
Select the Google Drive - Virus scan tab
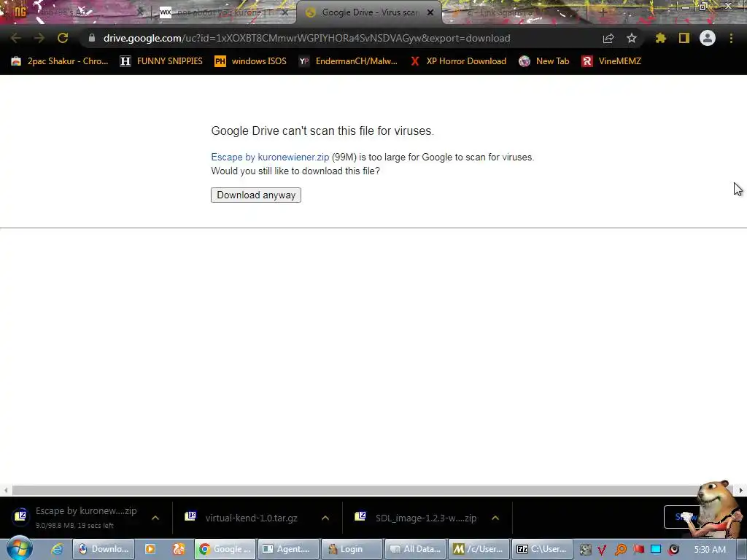[x=369, y=12]
